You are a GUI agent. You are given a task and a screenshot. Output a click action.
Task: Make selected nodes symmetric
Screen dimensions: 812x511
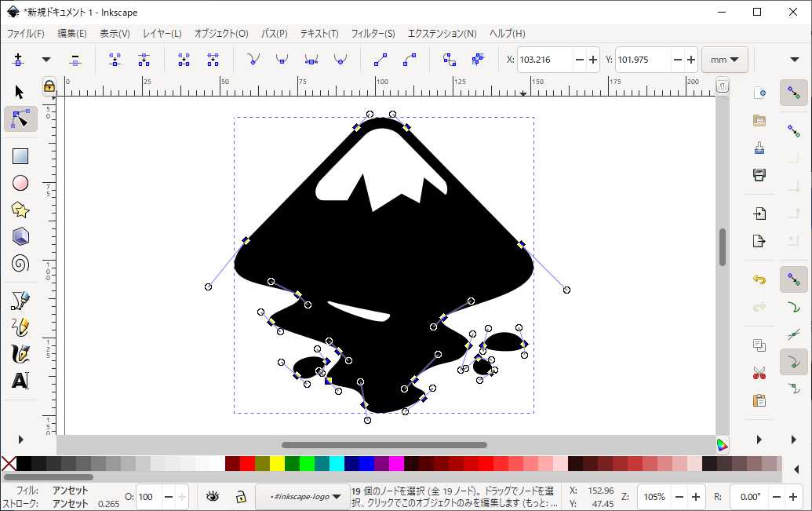[x=311, y=60]
